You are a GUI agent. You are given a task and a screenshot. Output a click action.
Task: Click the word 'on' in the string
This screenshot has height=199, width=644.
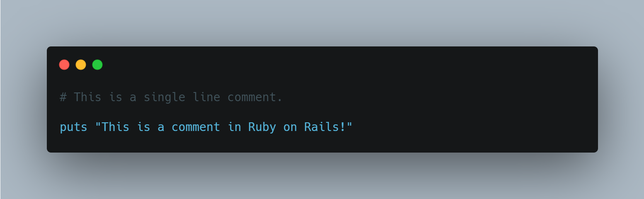click(290, 127)
